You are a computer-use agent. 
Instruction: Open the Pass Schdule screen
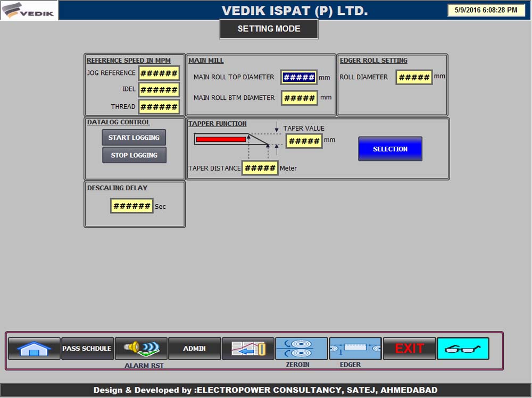[87, 349]
